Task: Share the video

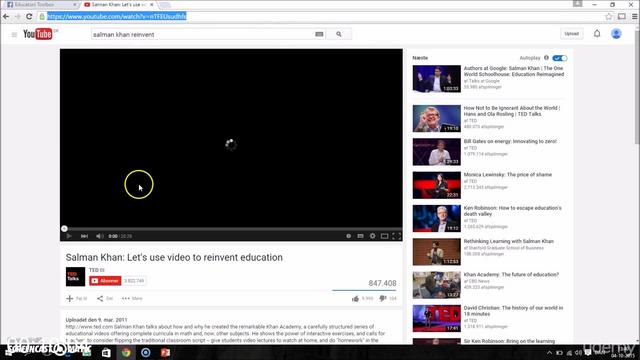Action: [x=104, y=298]
